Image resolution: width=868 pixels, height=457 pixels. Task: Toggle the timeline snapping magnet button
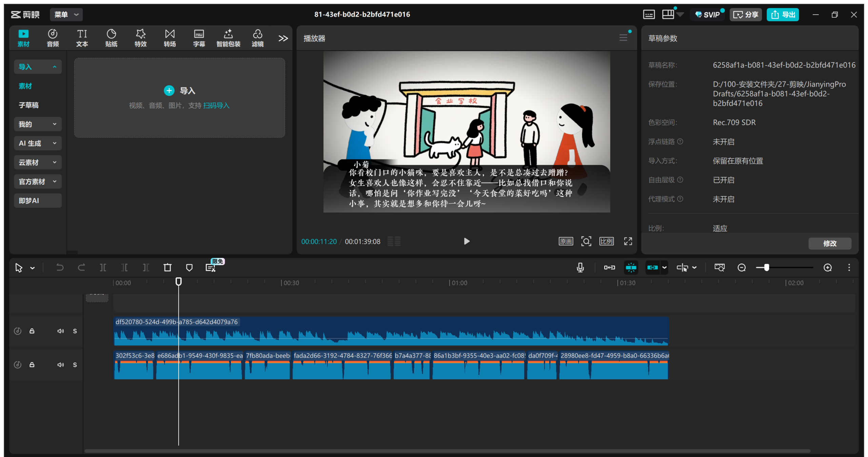(x=631, y=267)
